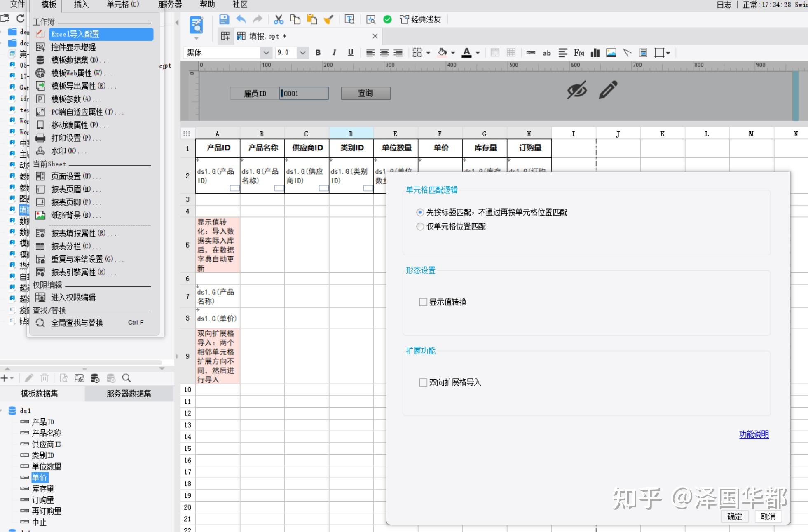Insert image using picture icon
The width and height of the screenshot is (808, 532).
(611, 53)
